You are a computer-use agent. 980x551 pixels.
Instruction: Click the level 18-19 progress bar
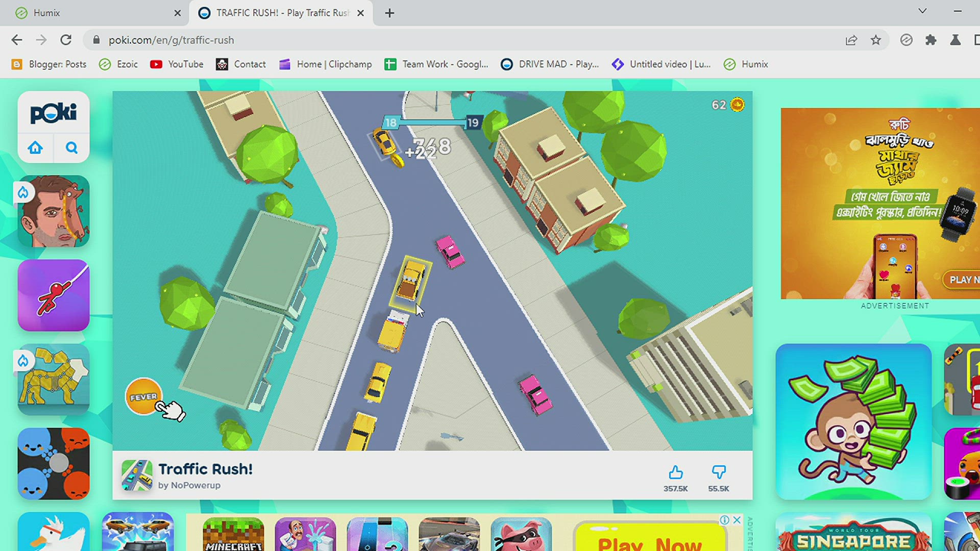coord(432,122)
